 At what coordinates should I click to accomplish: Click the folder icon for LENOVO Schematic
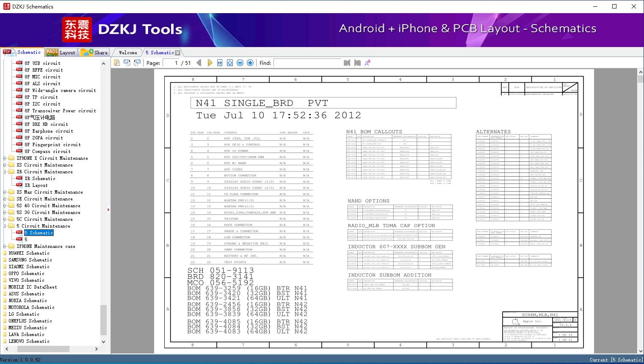5,341
